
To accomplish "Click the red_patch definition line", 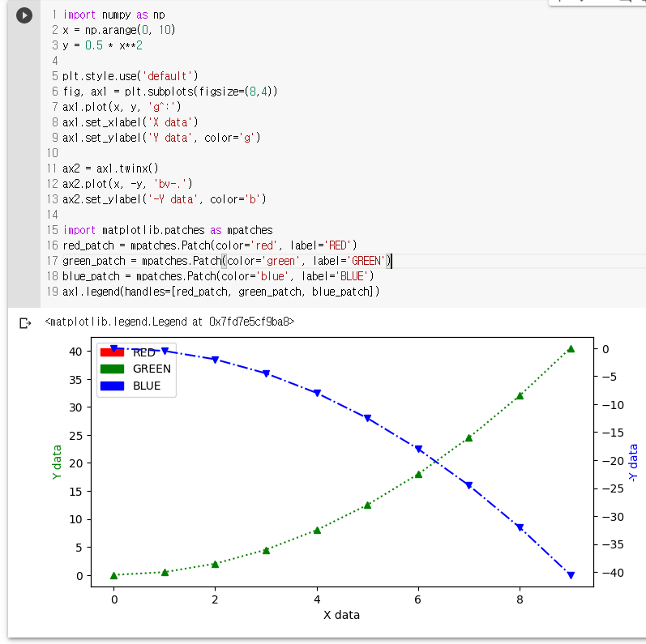I will point(210,245).
